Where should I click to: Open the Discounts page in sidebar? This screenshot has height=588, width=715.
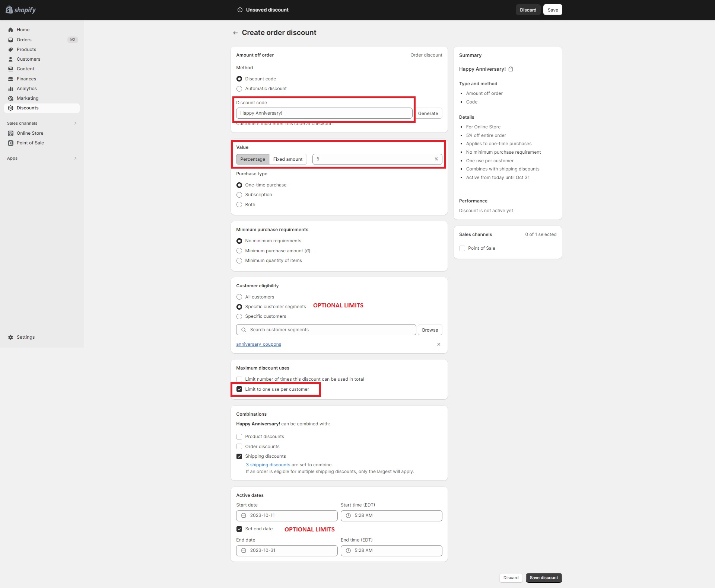[x=42, y=108]
